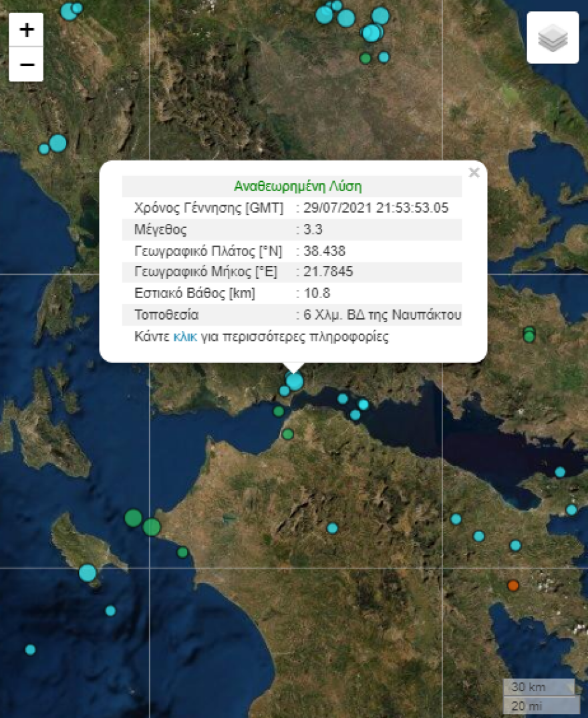Select the green dot among top cyan markers
This screenshot has height=718, width=588.
(x=365, y=59)
